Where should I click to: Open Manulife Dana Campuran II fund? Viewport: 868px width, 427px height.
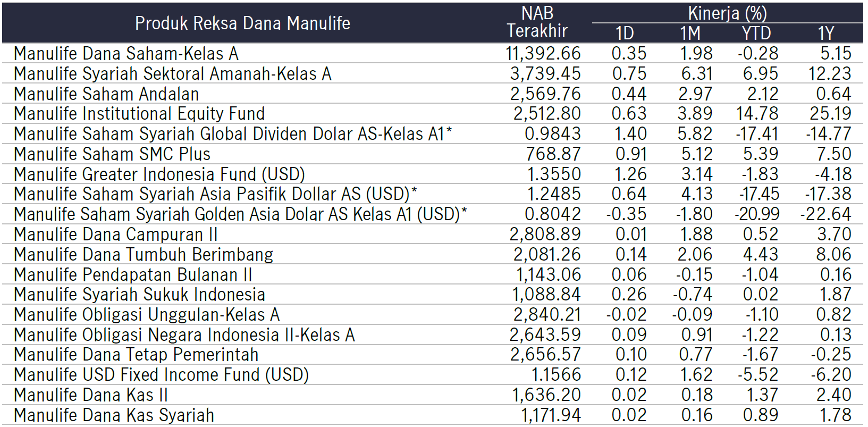(x=116, y=235)
